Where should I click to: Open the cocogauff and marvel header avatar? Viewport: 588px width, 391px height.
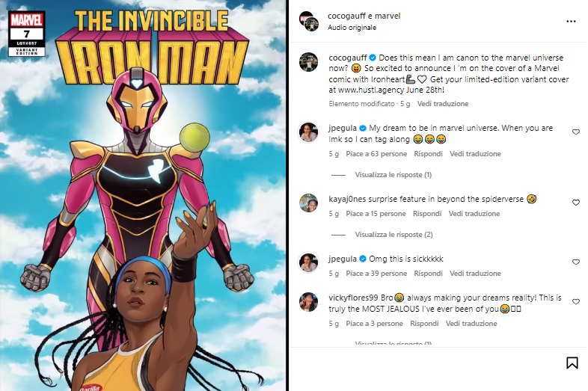(x=307, y=20)
